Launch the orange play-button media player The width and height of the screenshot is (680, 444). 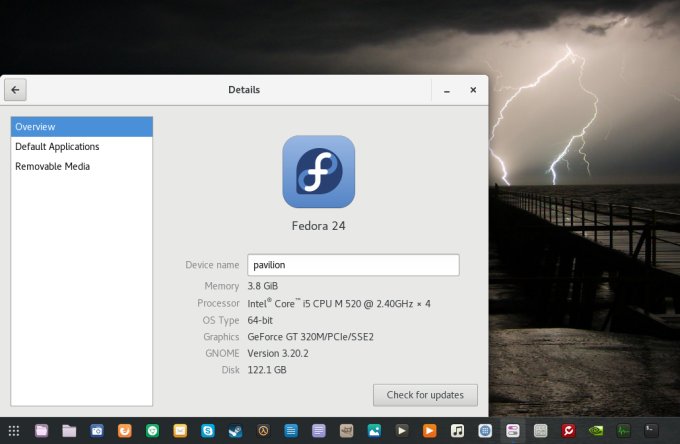coord(430,431)
